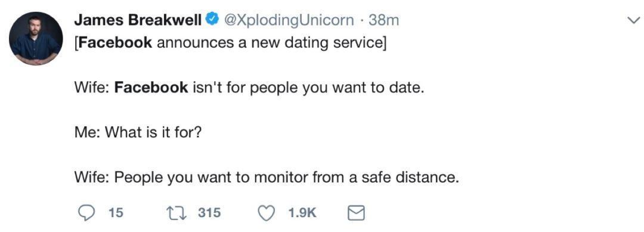Click the 'monitor from a safe distance' line
Screen dimensions: 644x232
click(266, 178)
